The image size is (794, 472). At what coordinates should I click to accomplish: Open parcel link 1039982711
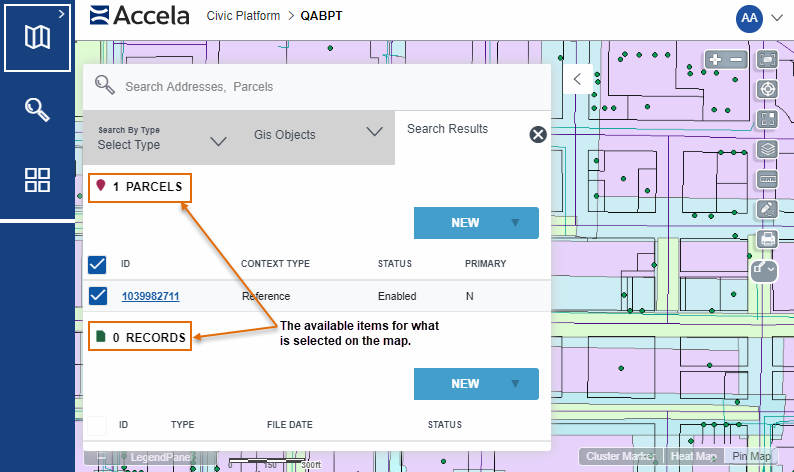tap(150, 296)
